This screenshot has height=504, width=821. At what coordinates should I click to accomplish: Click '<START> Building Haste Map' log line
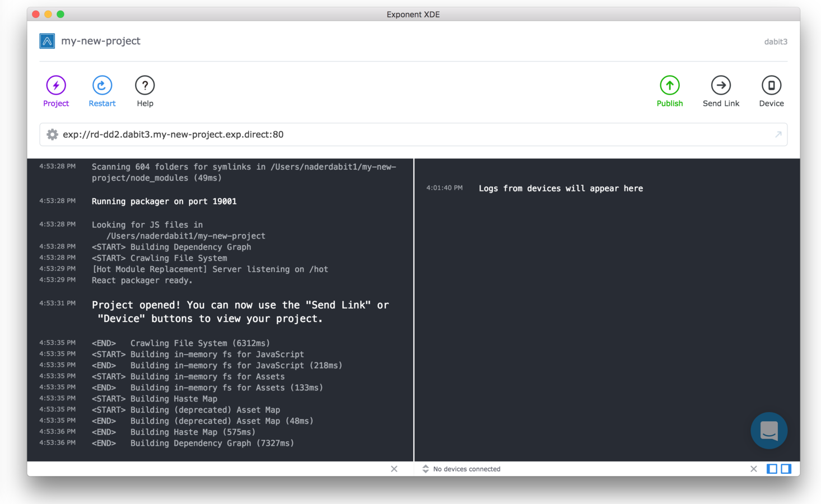pos(155,399)
